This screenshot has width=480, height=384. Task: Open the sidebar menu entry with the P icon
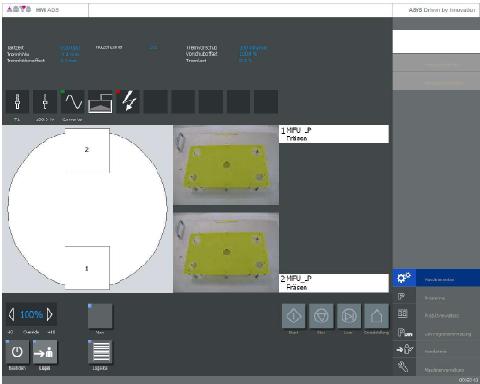[436, 297]
